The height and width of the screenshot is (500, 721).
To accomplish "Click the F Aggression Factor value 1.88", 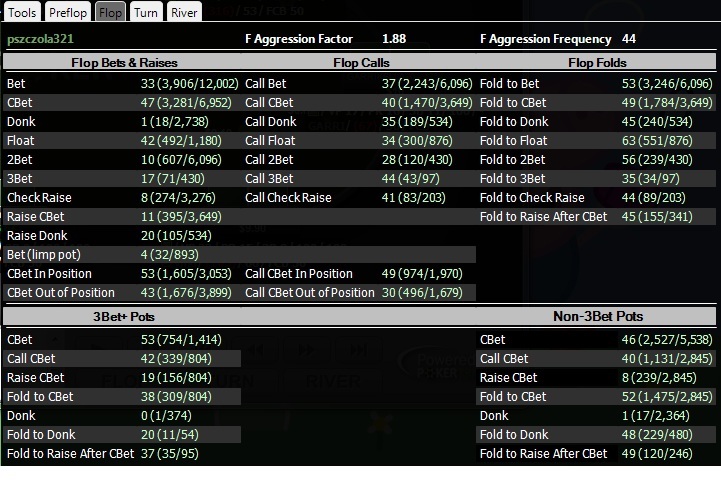I will pyautogui.click(x=394, y=39).
